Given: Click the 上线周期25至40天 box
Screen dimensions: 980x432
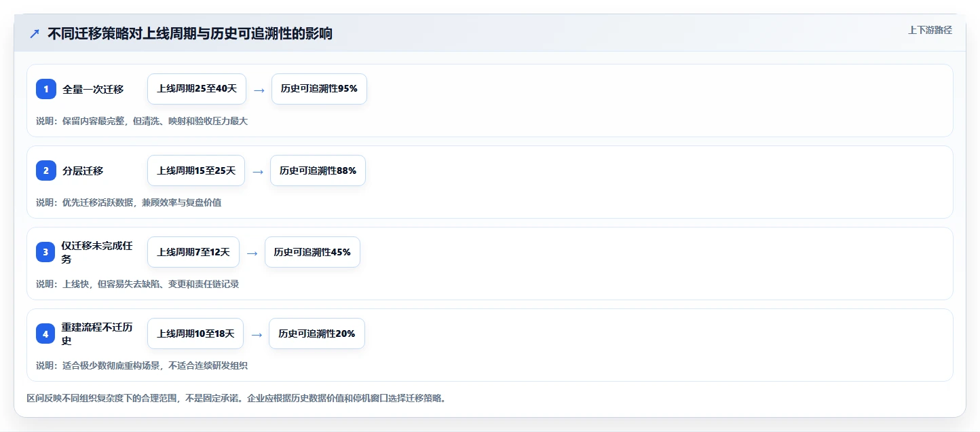Looking at the screenshot, I should click(x=197, y=89).
